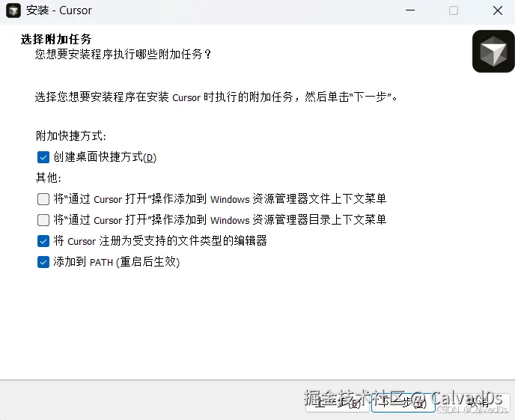Click the label 其他:
The height and width of the screenshot is (420, 515).
[49, 177]
